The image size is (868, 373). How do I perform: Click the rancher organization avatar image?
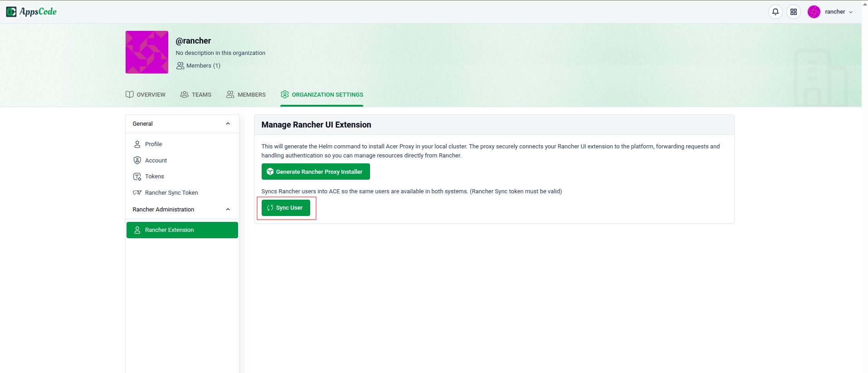[147, 52]
